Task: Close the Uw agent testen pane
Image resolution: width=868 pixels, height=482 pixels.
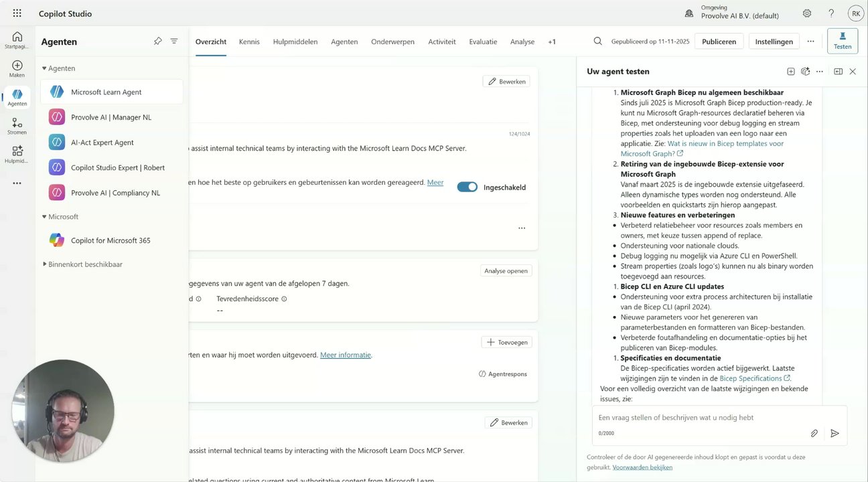Action: point(853,72)
